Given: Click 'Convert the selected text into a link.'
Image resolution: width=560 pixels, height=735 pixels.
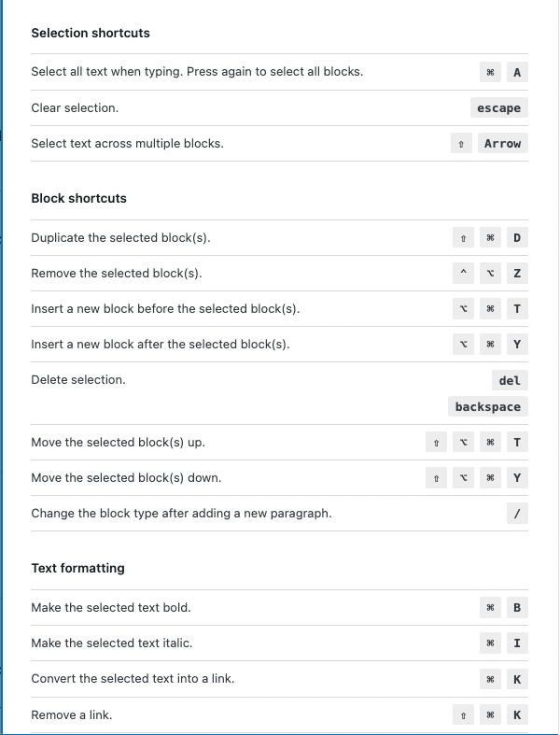Looking at the screenshot, I should tap(133, 679).
